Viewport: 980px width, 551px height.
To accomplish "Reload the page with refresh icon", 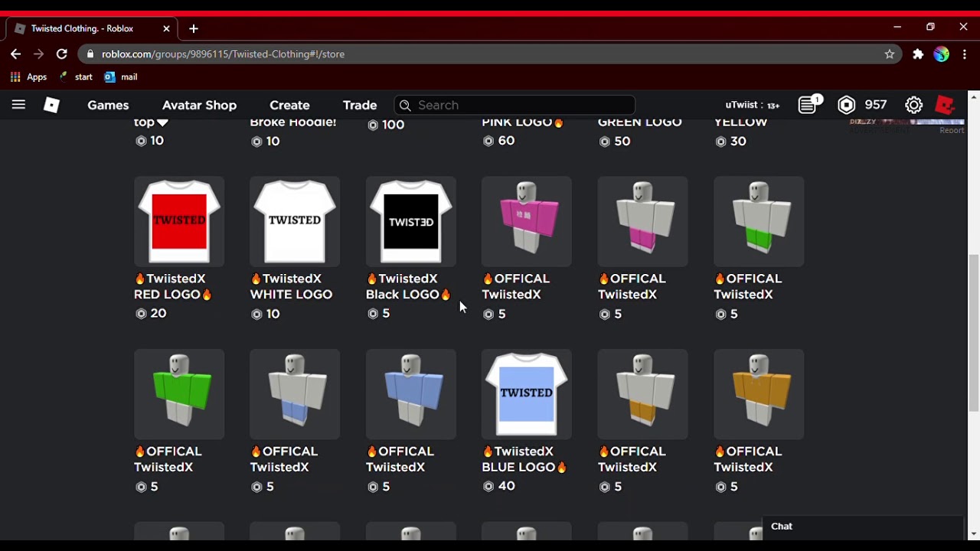I will tap(62, 54).
